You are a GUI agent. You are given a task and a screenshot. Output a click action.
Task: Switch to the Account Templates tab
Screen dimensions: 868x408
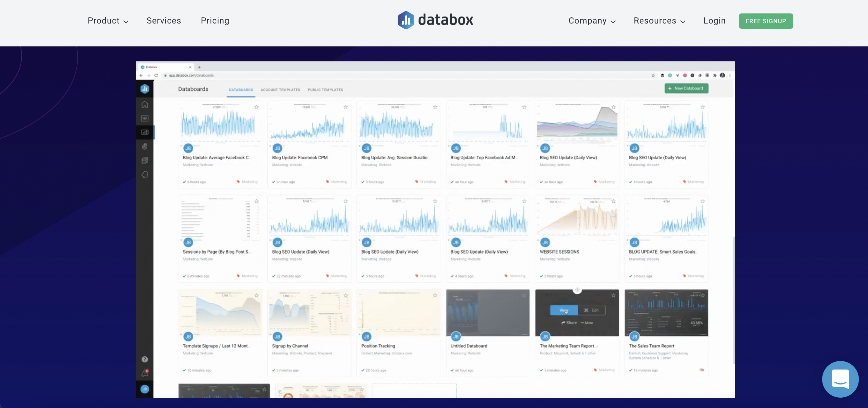(280, 90)
